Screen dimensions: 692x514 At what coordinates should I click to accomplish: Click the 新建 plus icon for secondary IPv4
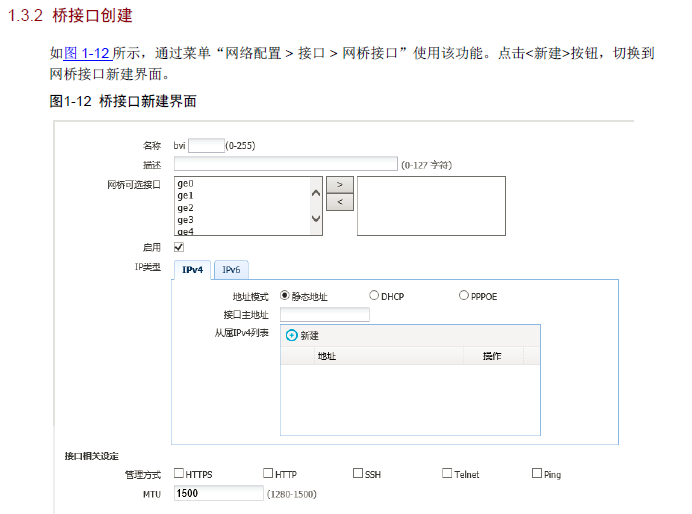coord(291,335)
